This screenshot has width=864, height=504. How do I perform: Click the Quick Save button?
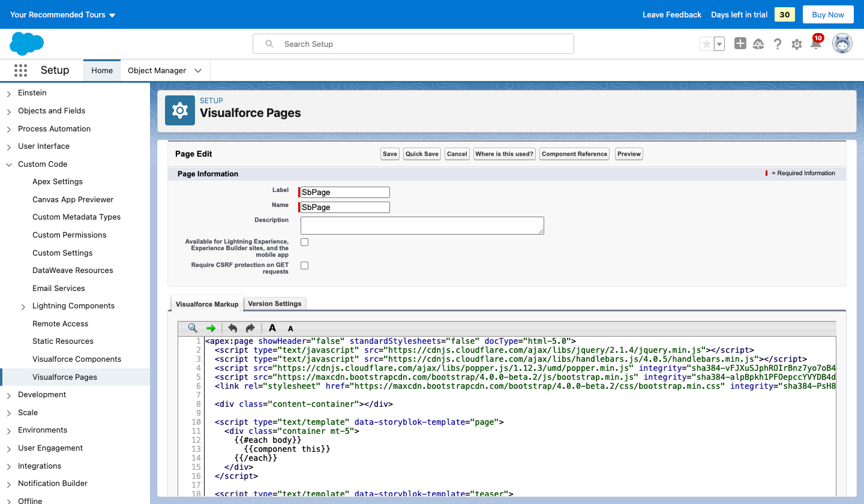coord(422,154)
